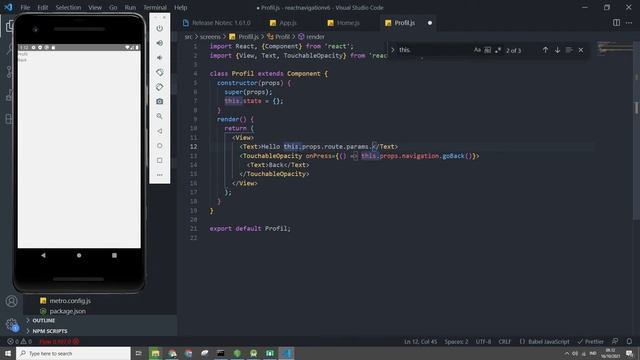Open VS Code Explorer in activity bar
This screenshot has width=640, height=360.
(x=9, y=26)
